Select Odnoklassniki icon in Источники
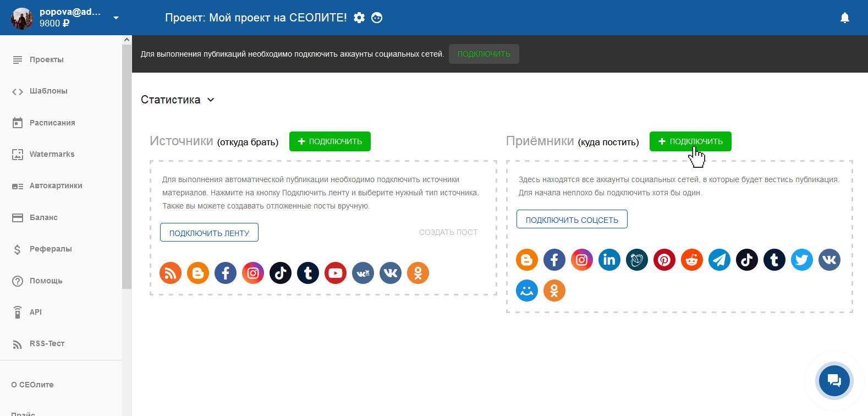The image size is (868, 416). pyautogui.click(x=418, y=273)
